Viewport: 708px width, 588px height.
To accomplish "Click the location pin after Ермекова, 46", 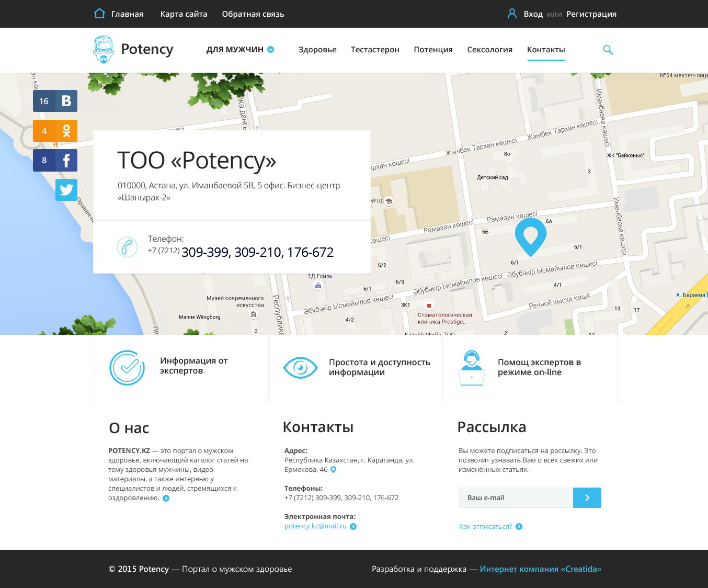I will click(334, 470).
